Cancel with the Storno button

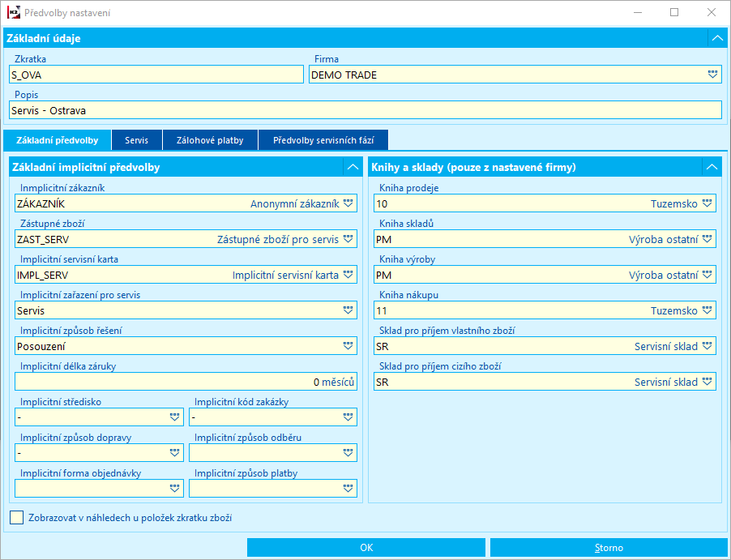click(x=609, y=547)
